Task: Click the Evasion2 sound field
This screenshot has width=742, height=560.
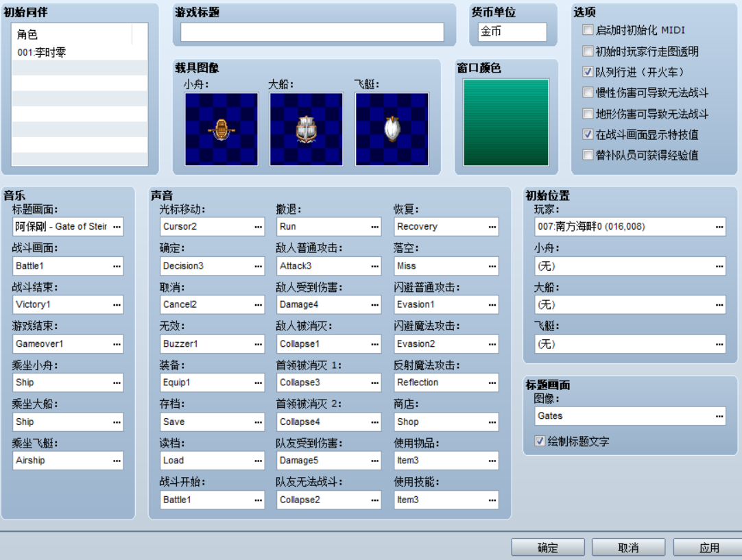Action: (446, 344)
